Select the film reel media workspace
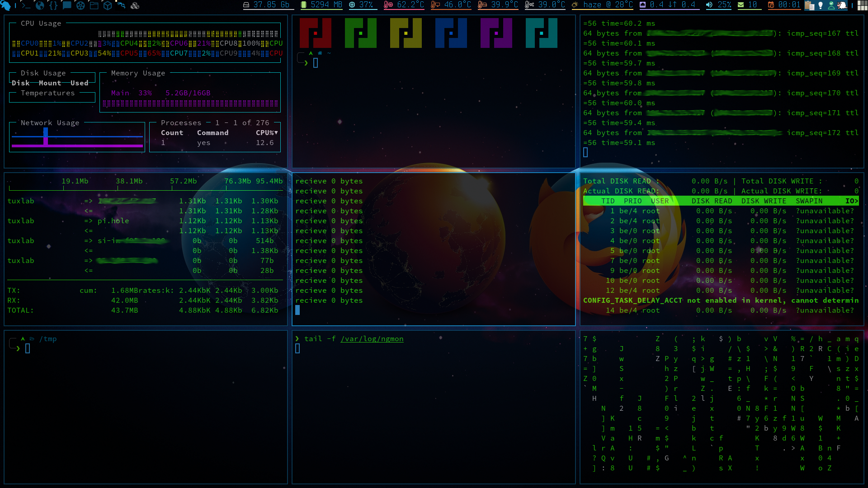The height and width of the screenshot is (488, 868). pyautogui.click(x=80, y=5)
